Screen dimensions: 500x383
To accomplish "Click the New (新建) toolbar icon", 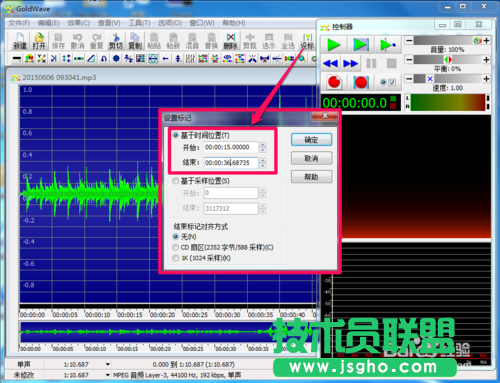I will [20, 41].
